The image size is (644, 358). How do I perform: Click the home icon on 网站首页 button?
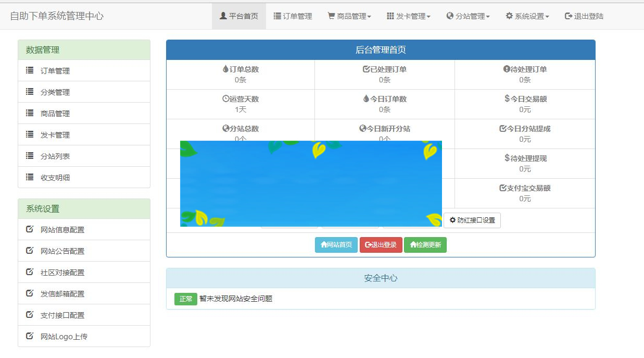click(x=324, y=244)
